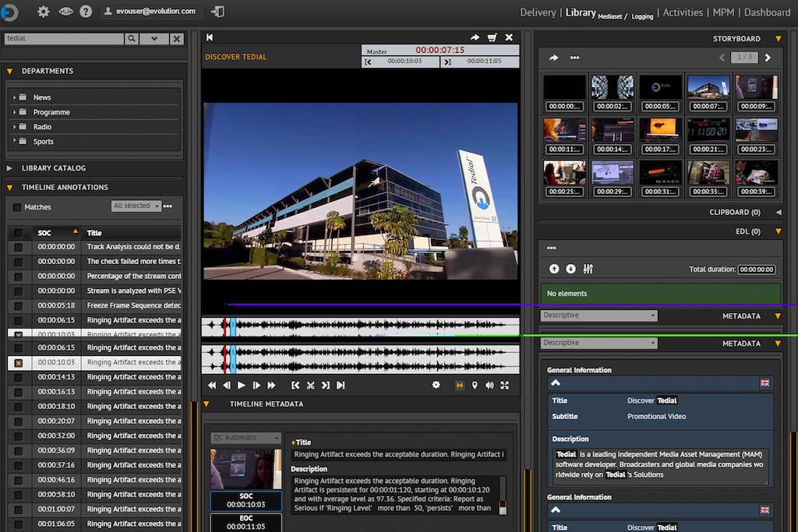Viewport: 798px width, 532px height.
Task: Open the MPM section
Action: [723, 12]
